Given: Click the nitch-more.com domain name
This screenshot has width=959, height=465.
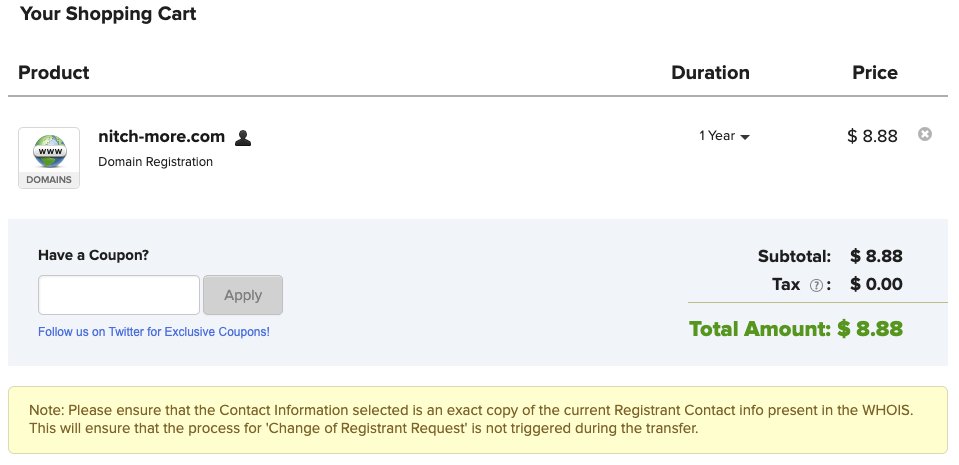Looking at the screenshot, I should tap(161, 136).
